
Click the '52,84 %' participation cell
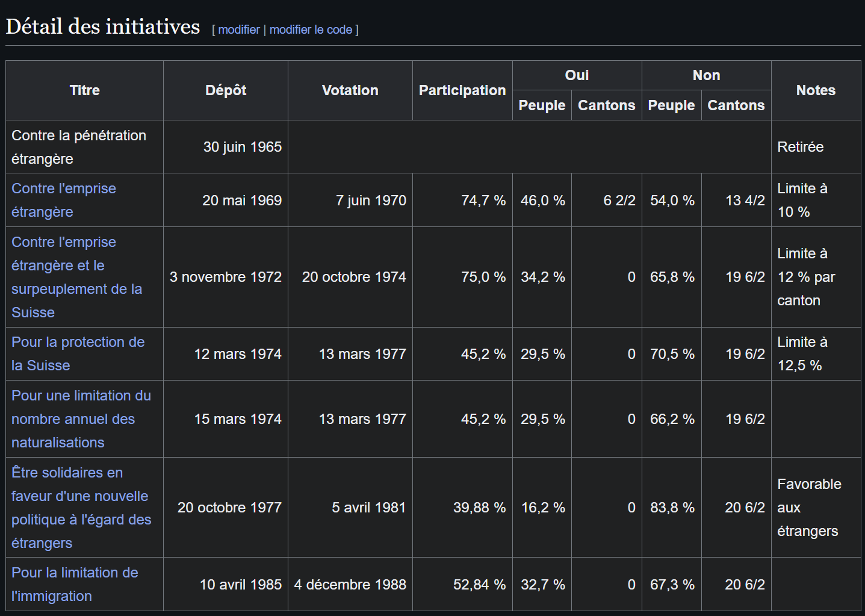(x=462, y=584)
